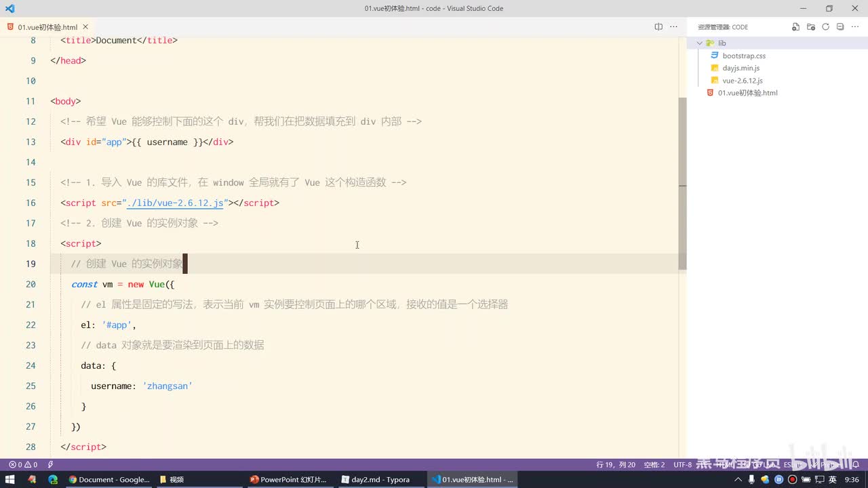Click the lightning bolt status bar icon
Viewport: 868px width, 488px height.
[50, 465]
